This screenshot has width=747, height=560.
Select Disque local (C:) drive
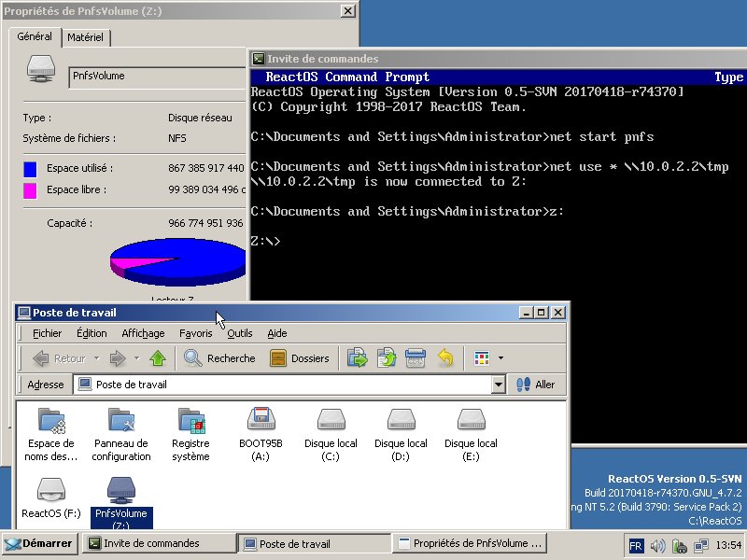331,435
